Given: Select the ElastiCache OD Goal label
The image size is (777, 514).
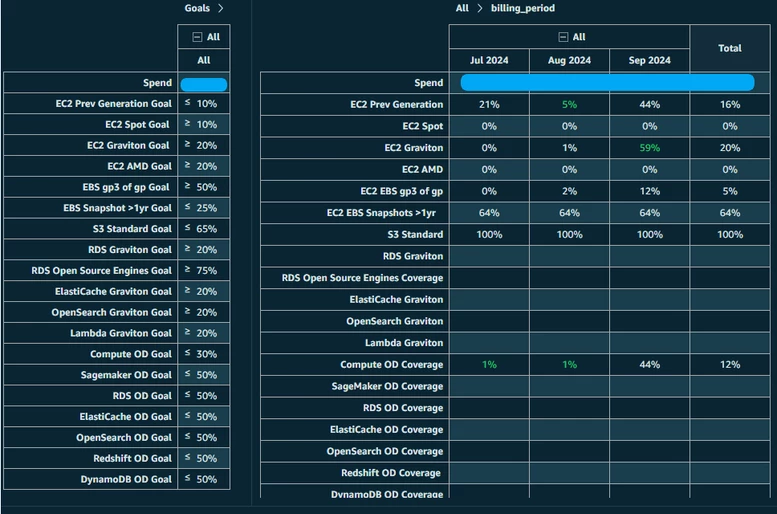Looking at the screenshot, I should [126, 416].
